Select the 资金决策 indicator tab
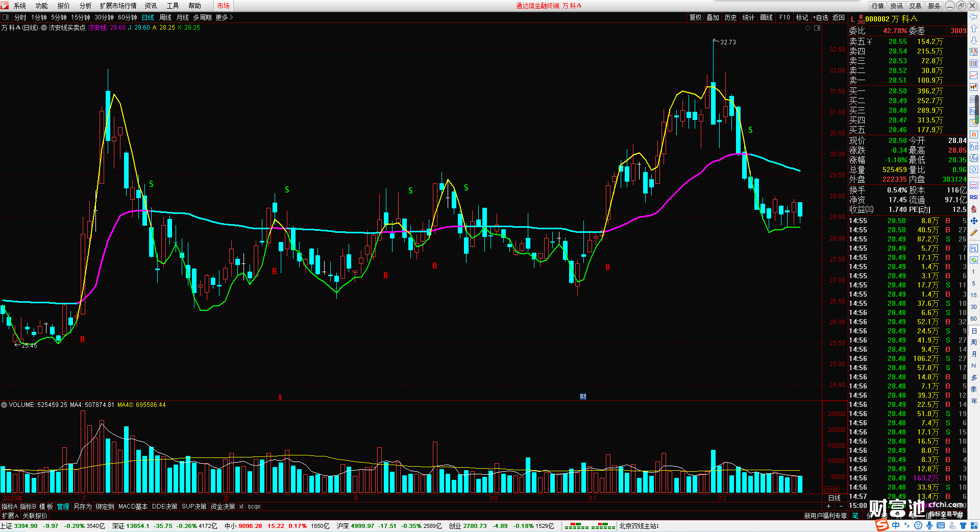Image resolution: width=980 pixels, height=532 pixels. coord(223,506)
